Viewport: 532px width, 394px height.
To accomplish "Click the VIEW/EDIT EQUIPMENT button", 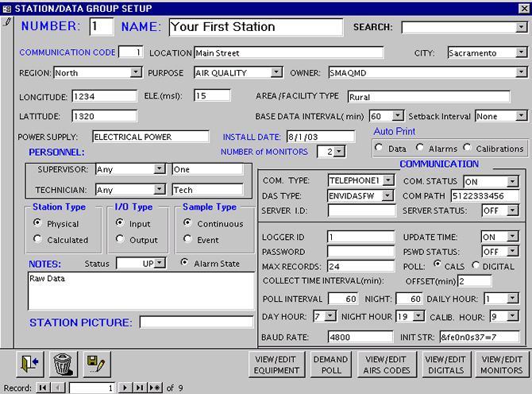I will tap(276, 365).
